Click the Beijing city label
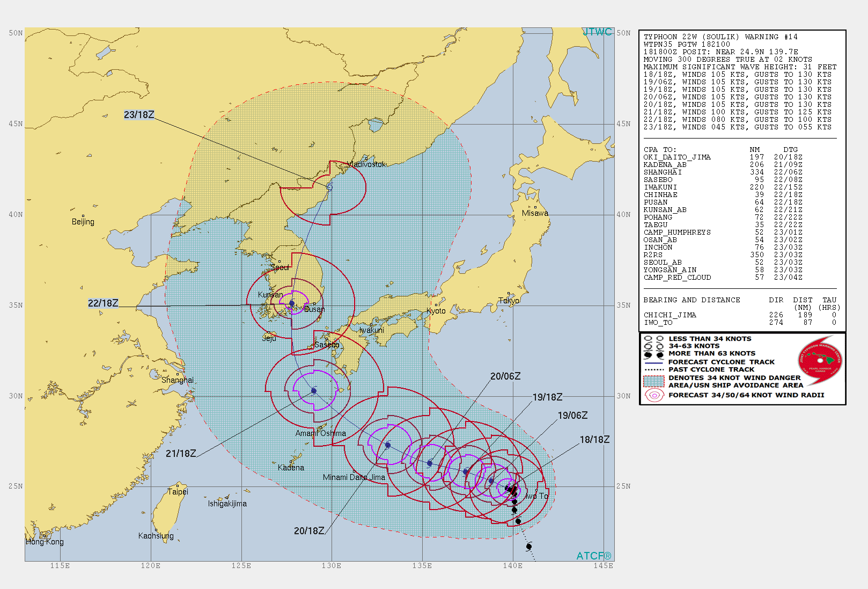The width and height of the screenshot is (868, 589). [x=83, y=222]
